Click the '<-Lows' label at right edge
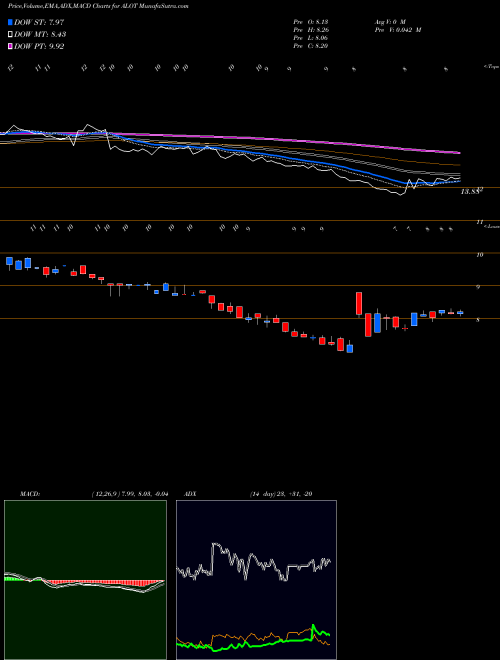The width and height of the screenshot is (500, 660). coord(491,226)
